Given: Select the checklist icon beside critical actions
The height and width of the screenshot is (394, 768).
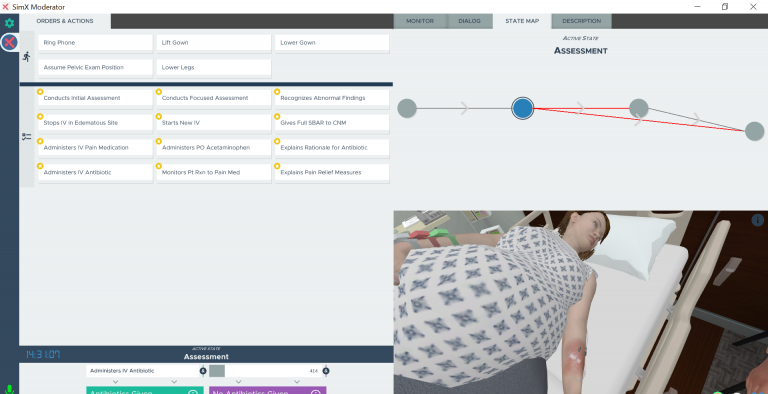Looking at the screenshot, I should 26,137.
